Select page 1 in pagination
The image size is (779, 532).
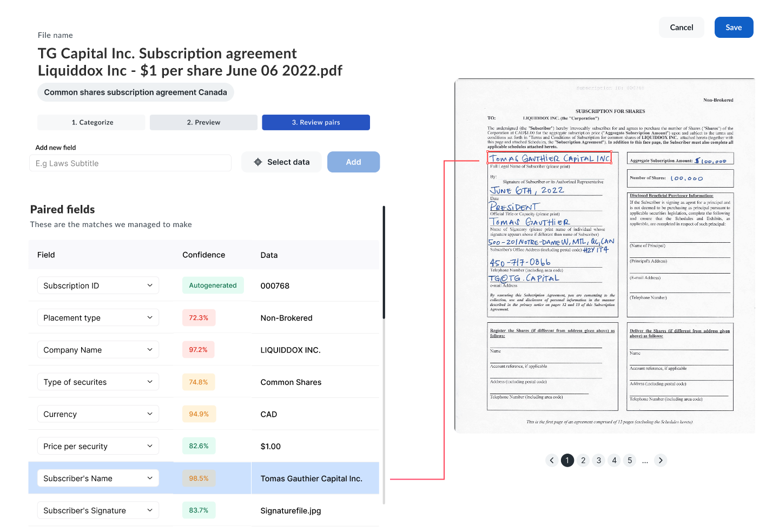(x=567, y=461)
